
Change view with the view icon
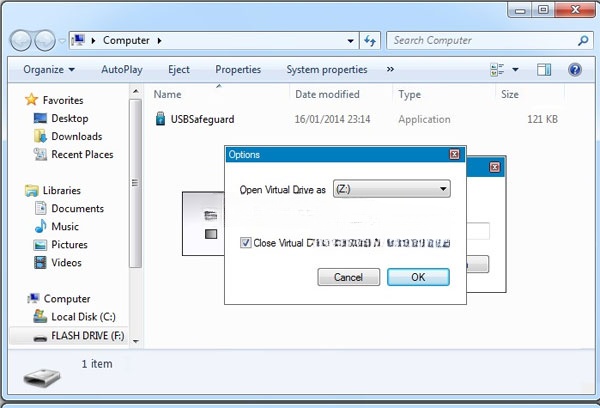(497, 70)
